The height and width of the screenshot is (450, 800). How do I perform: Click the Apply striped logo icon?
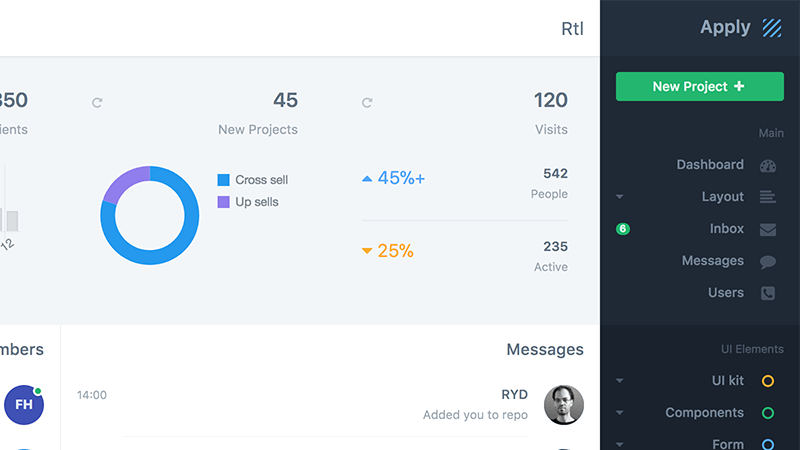pos(771,28)
